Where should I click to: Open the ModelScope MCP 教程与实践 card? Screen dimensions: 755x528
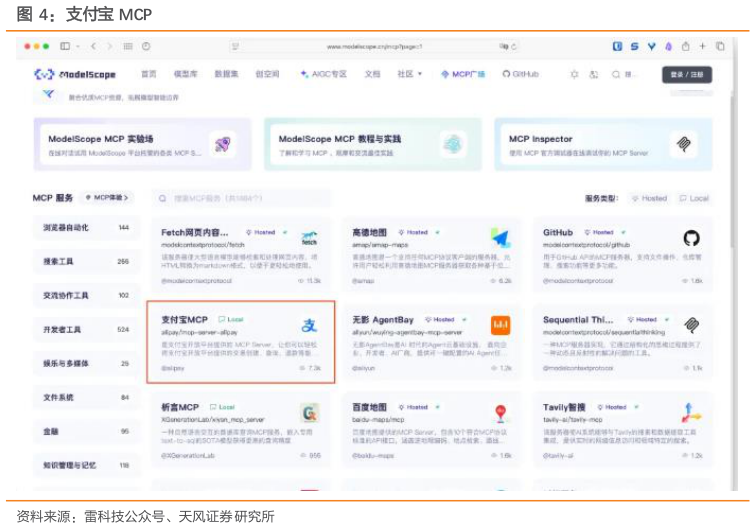(373, 144)
